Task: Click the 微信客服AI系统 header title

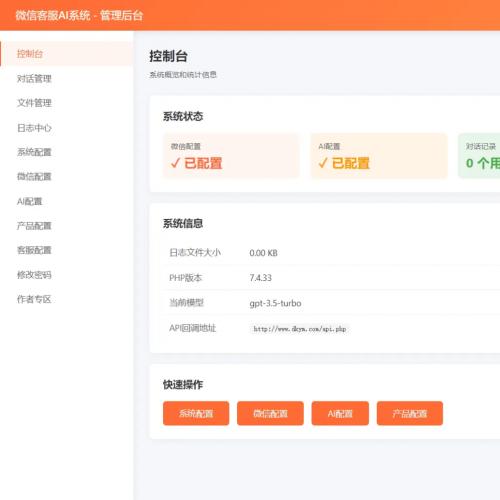Action: click(79, 15)
